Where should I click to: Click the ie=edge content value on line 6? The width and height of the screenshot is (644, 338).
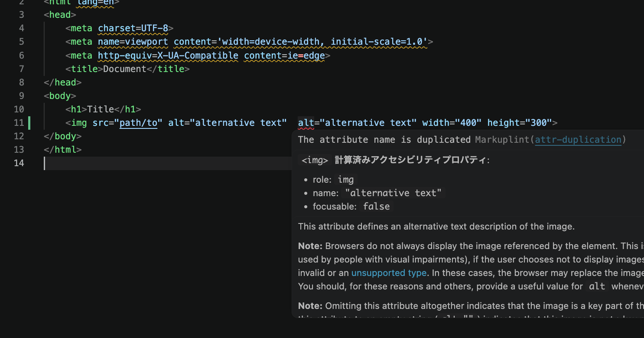309,55
